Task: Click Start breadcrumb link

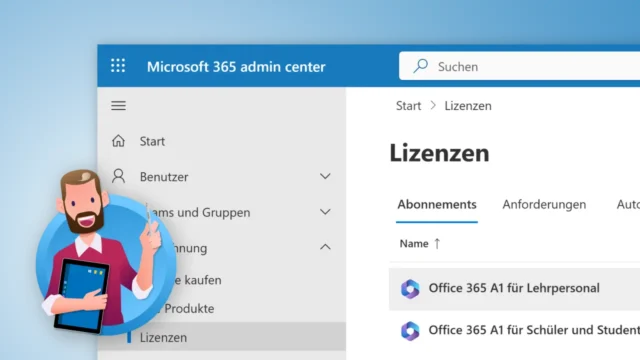Action: 408,106
